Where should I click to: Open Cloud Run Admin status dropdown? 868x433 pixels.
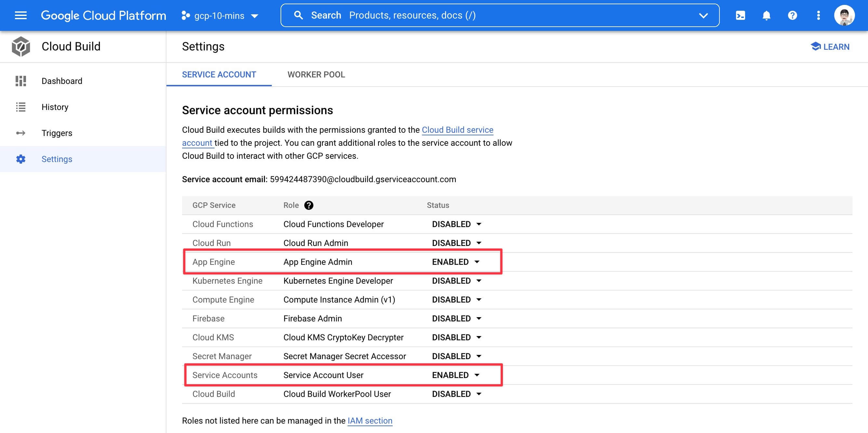tap(456, 243)
